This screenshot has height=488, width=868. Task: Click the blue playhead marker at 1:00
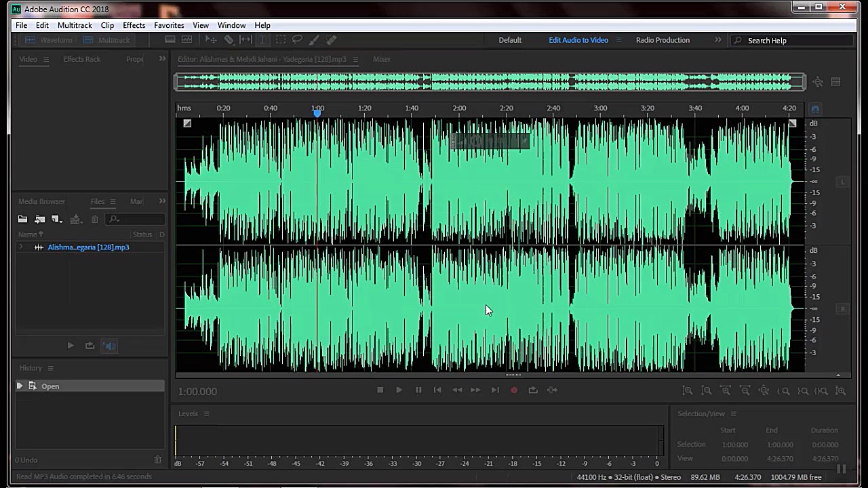coord(317,113)
